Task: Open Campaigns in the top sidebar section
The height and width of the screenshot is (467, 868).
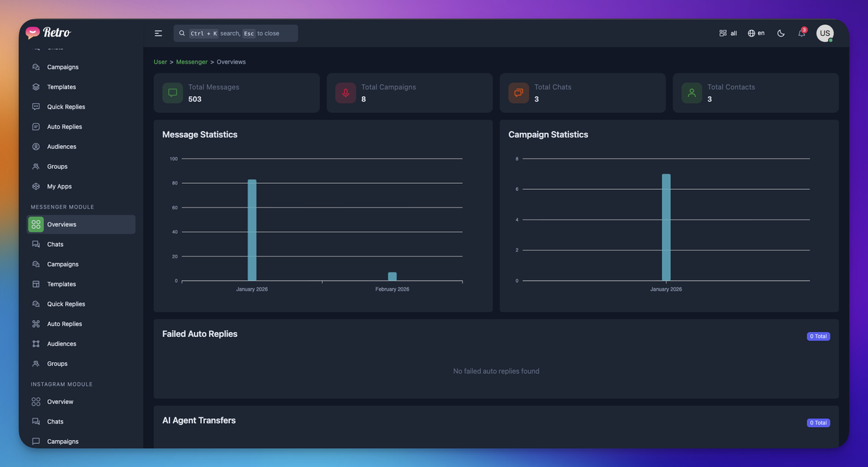Action: pyautogui.click(x=81, y=67)
